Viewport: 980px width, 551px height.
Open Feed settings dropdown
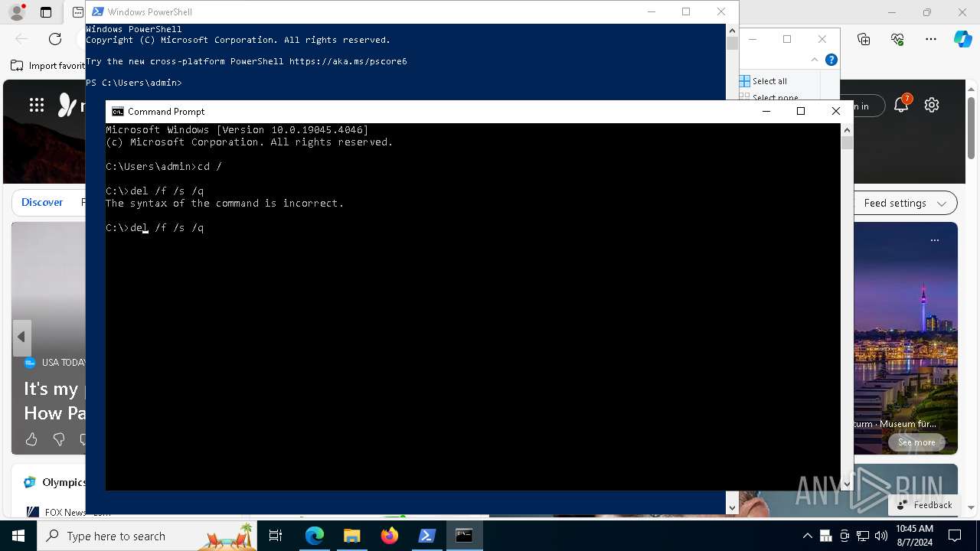pyautogui.click(x=906, y=203)
